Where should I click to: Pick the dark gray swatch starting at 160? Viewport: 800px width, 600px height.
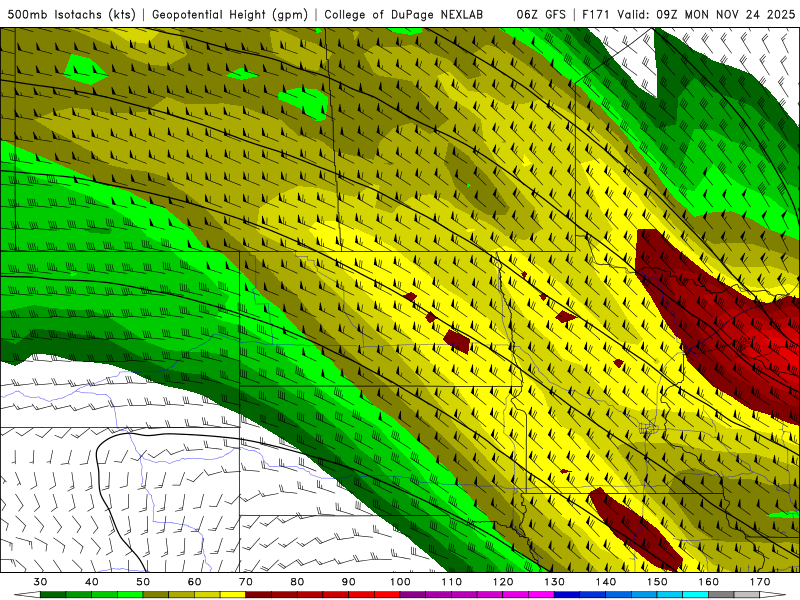coord(721,595)
